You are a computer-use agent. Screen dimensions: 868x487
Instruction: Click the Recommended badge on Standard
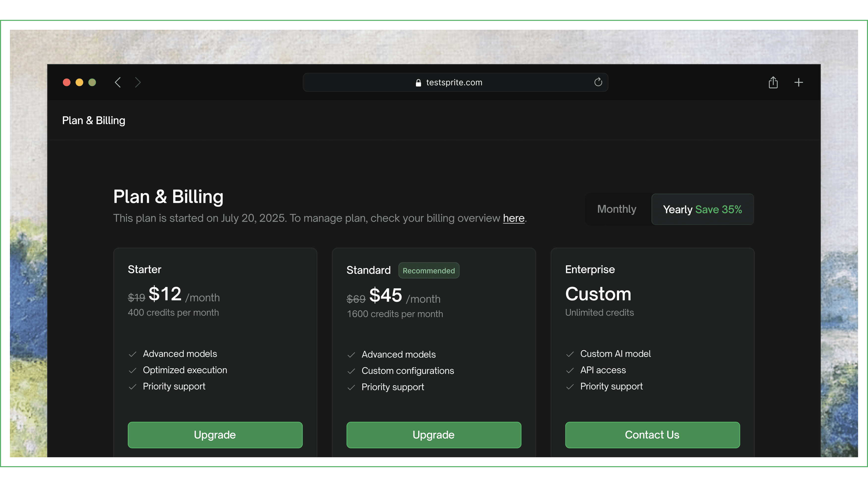coord(429,271)
